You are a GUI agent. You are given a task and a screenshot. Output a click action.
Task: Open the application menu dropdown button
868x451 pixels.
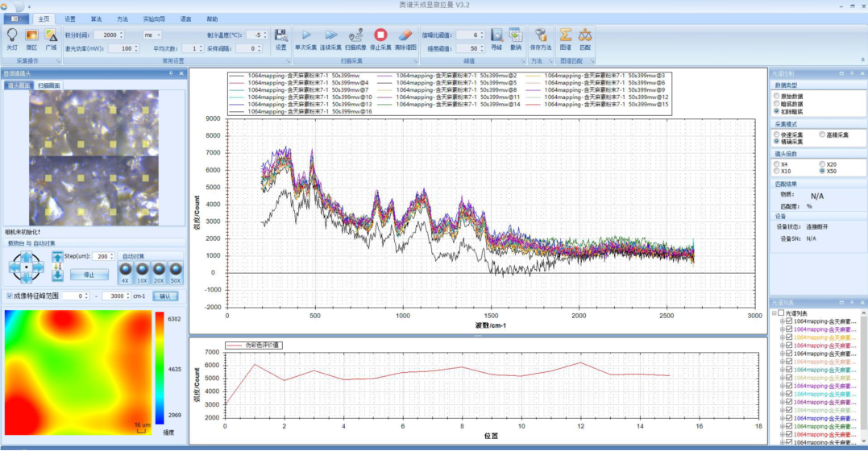tap(15, 19)
